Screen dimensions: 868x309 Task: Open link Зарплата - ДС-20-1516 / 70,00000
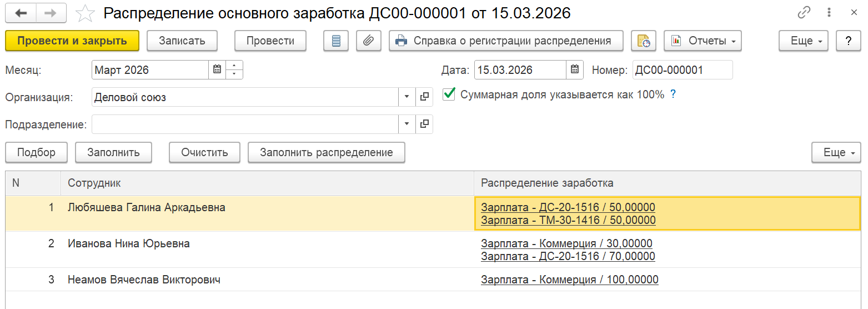click(568, 256)
